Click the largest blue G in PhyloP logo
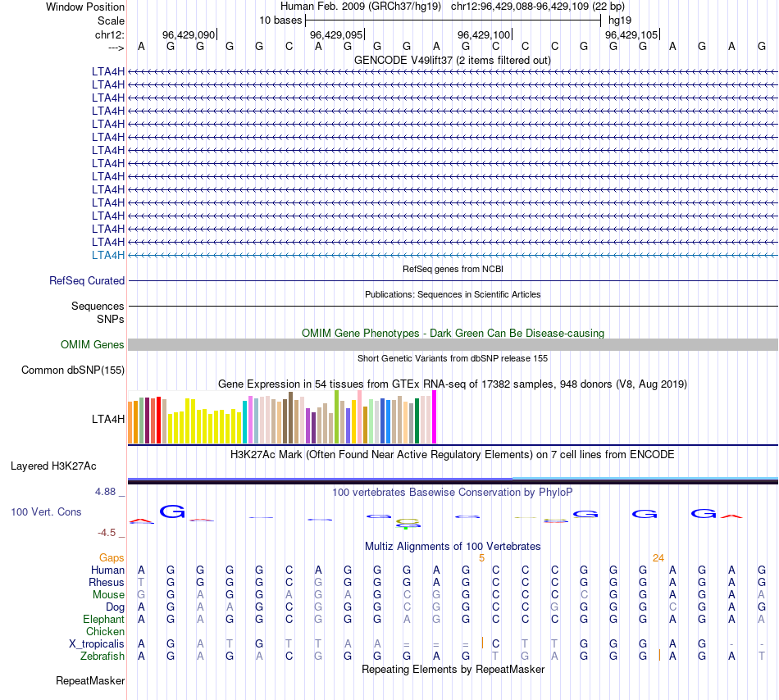779x700 pixels. [172, 512]
